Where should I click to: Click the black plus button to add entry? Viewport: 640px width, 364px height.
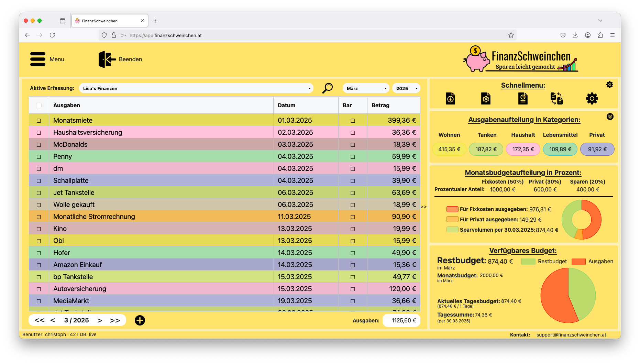[x=140, y=320]
